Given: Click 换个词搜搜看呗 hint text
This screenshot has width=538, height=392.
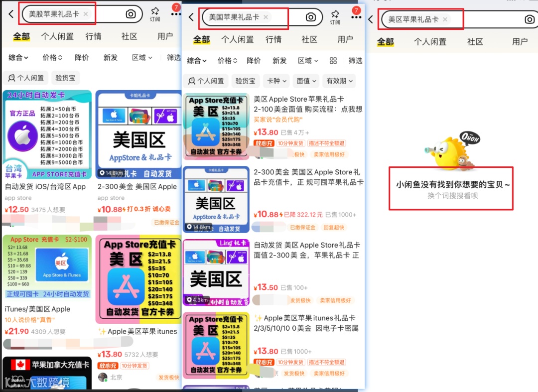Looking at the screenshot, I should (x=452, y=196).
